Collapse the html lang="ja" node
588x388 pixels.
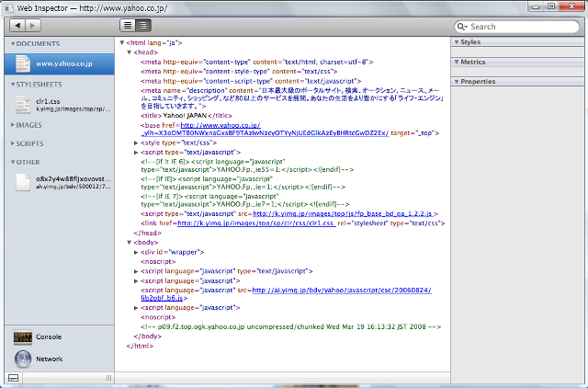[122, 43]
